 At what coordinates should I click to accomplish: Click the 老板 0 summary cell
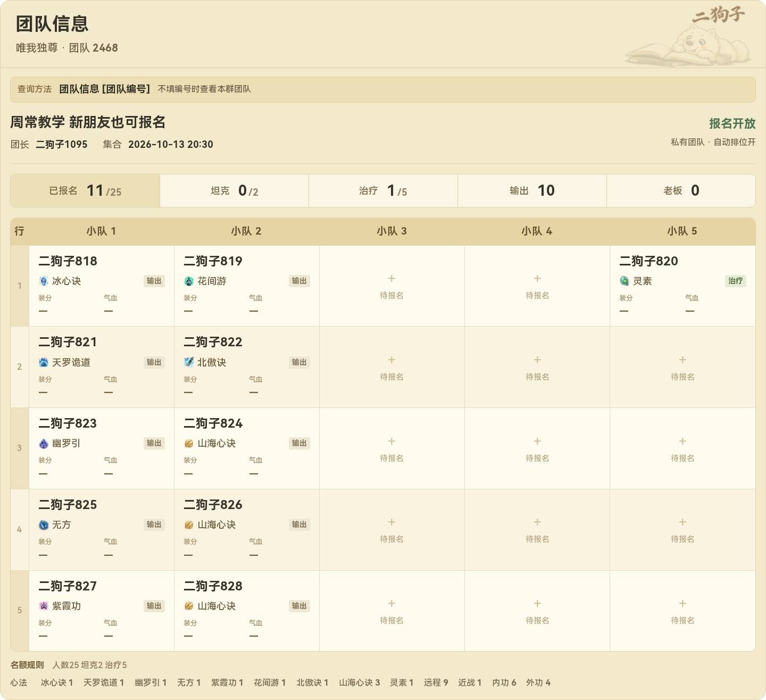(681, 190)
